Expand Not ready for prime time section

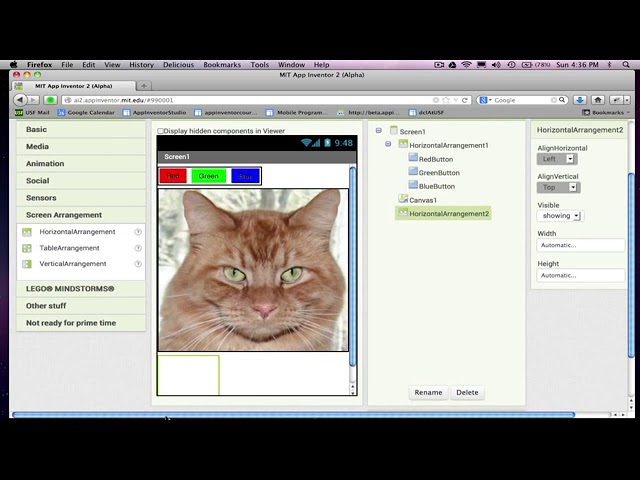coord(81,323)
